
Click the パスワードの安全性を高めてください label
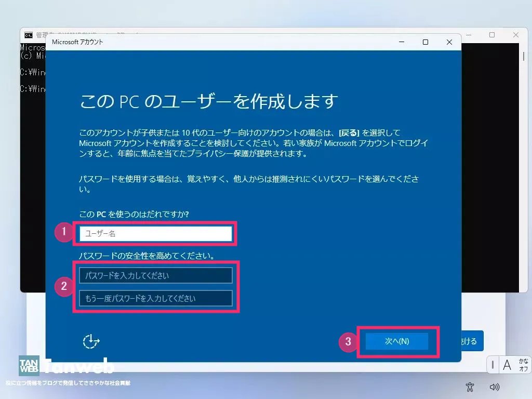[x=147, y=256]
